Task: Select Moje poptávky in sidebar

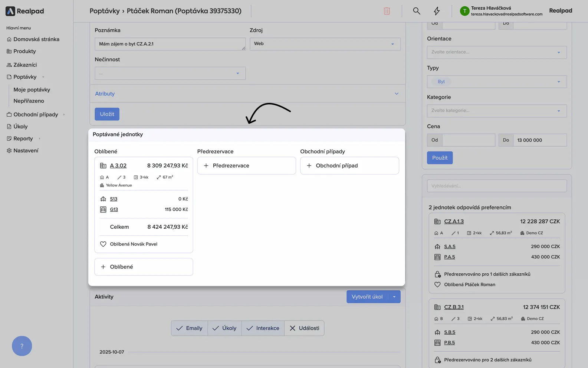Action: tap(32, 89)
